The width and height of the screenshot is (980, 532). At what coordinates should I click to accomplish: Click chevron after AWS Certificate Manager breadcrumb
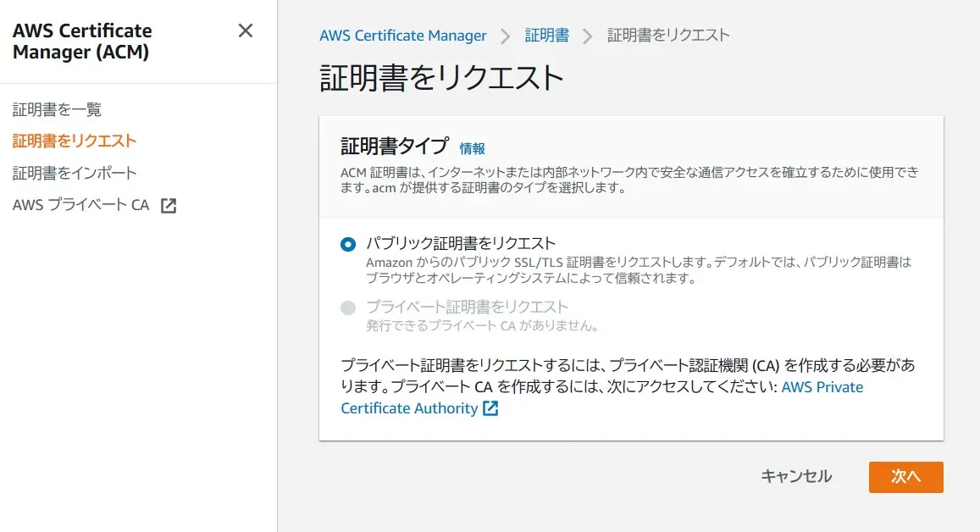point(506,36)
